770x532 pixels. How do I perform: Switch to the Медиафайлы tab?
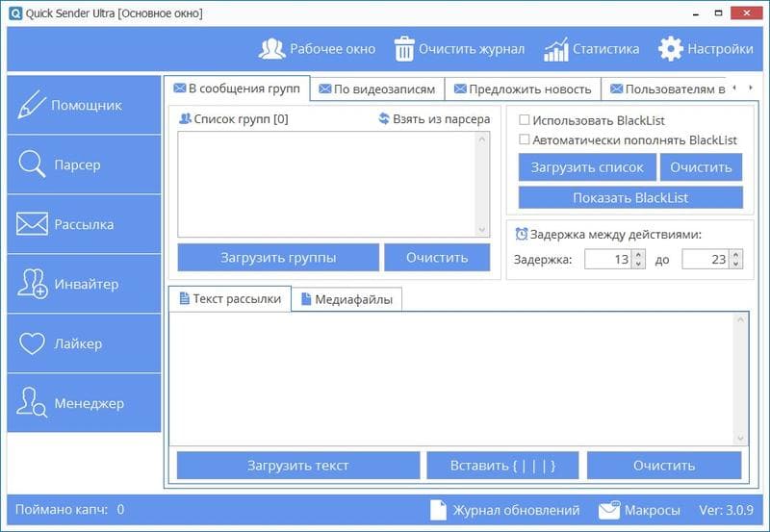pyautogui.click(x=347, y=299)
